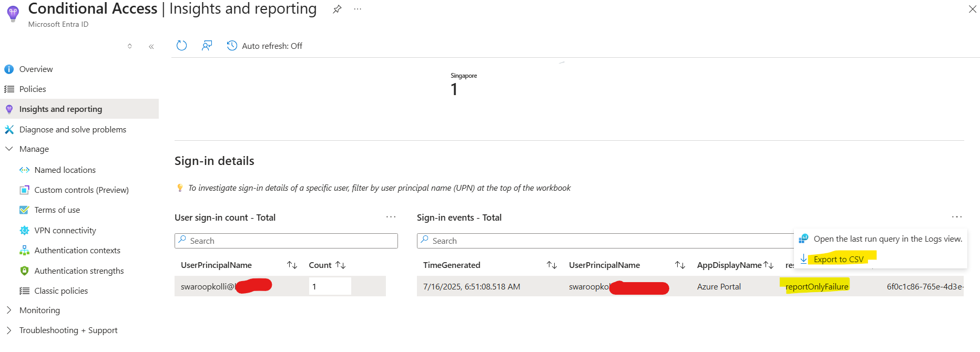Sort UserPrincipalName in Sign-in events table
980x352 pixels.
[x=680, y=265]
